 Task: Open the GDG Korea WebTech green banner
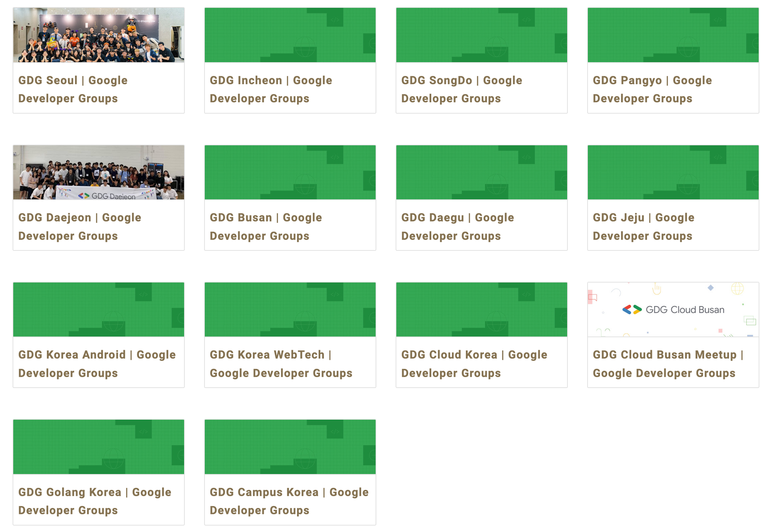[290, 309]
